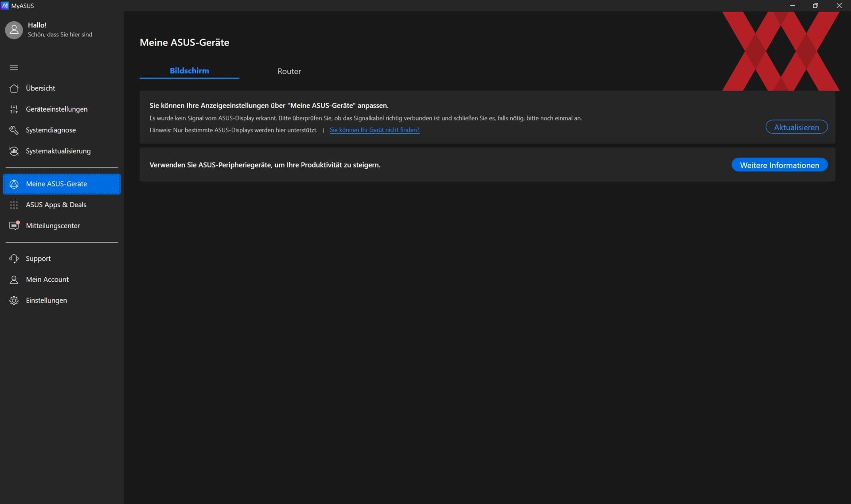851x504 pixels.
Task: Click the Mitteilungscenter notification icon
Action: [x=14, y=225]
